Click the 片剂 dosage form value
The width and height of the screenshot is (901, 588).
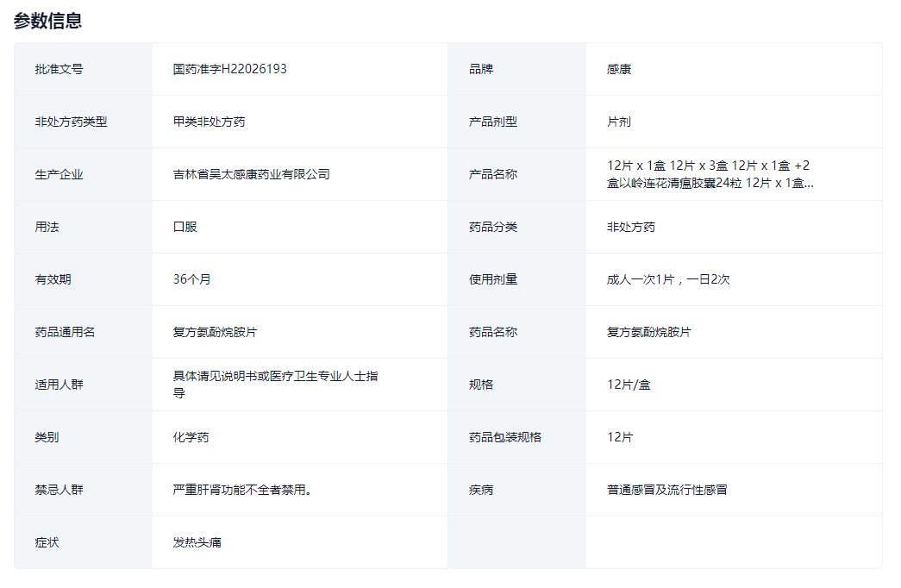pyautogui.click(x=619, y=122)
